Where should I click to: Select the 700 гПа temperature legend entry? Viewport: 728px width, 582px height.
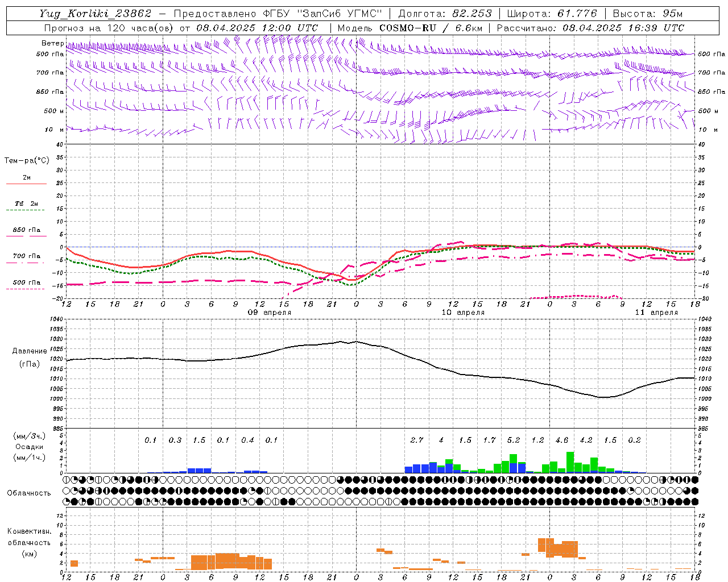point(26,256)
